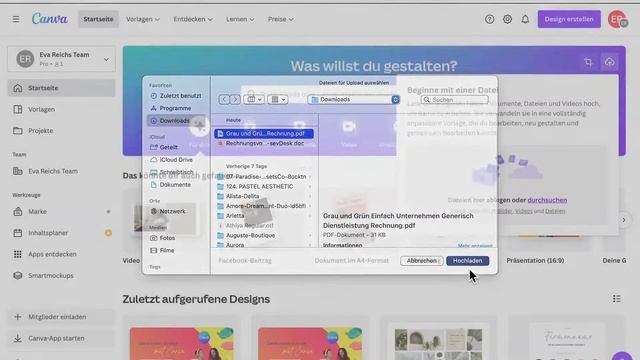Open Projekte in the left sidebar

pyautogui.click(x=61, y=131)
